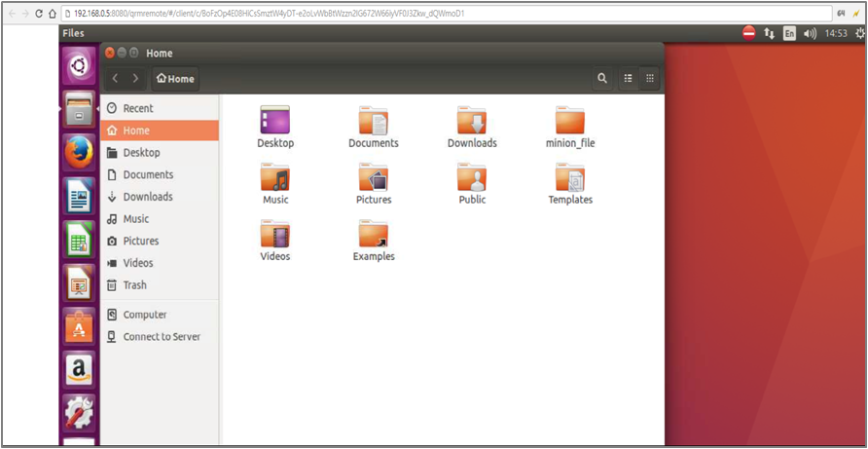The width and height of the screenshot is (868, 449).
Task: Open the En keyboard language indicator
Action: 789,33
